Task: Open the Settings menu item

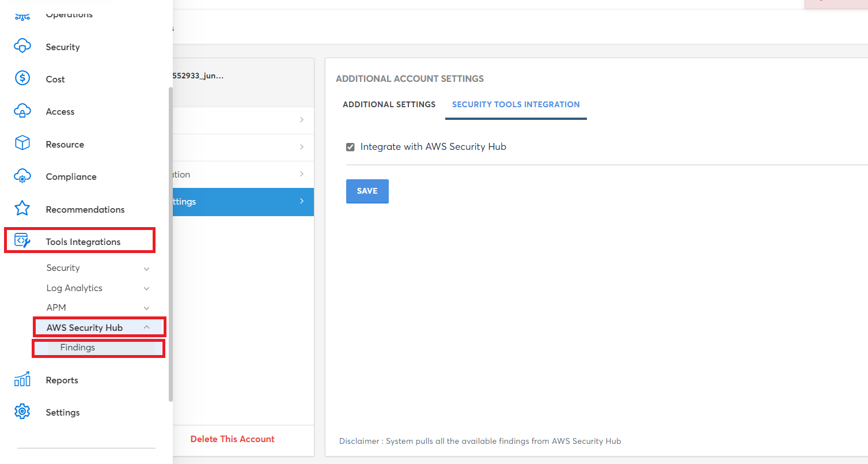Action: point(63,412)
